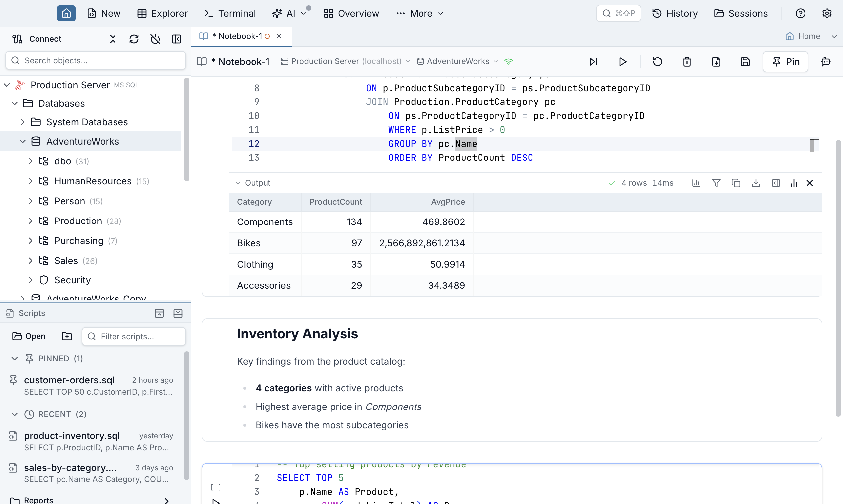The height and width of the screenshot is (504, 843).
Task: Focus the Filter scripts field
Action: [x=134, y=336]
